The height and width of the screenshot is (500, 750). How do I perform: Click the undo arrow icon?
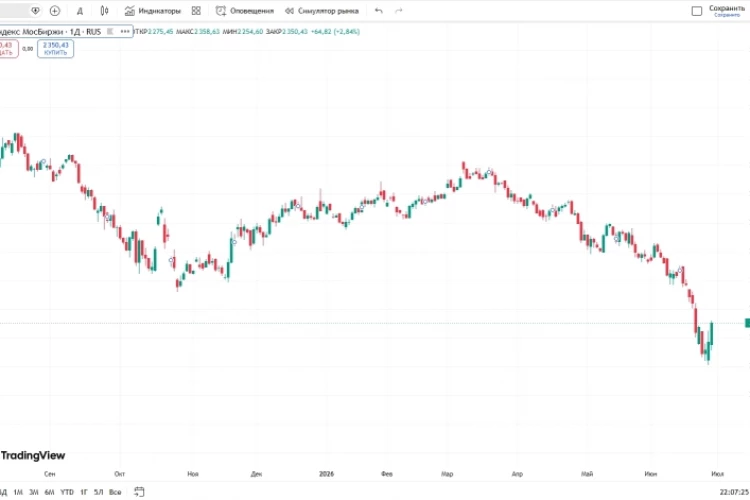pos(379,11)
